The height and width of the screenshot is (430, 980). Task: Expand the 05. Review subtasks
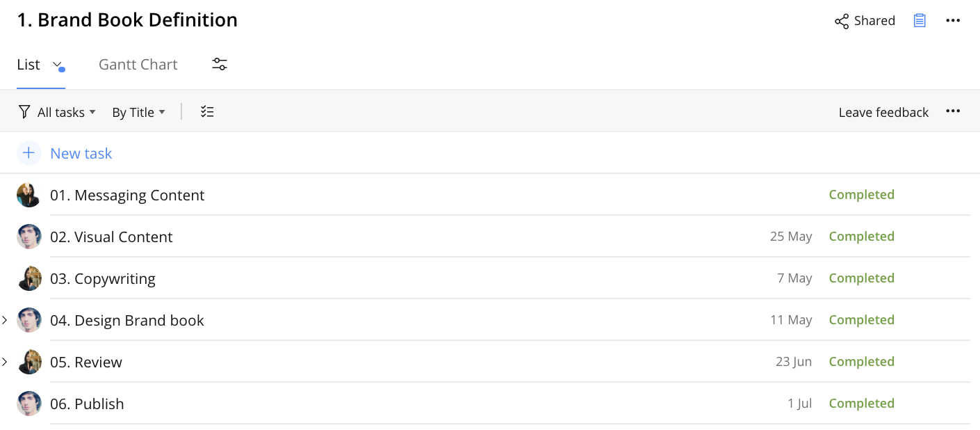coord(5,362)
